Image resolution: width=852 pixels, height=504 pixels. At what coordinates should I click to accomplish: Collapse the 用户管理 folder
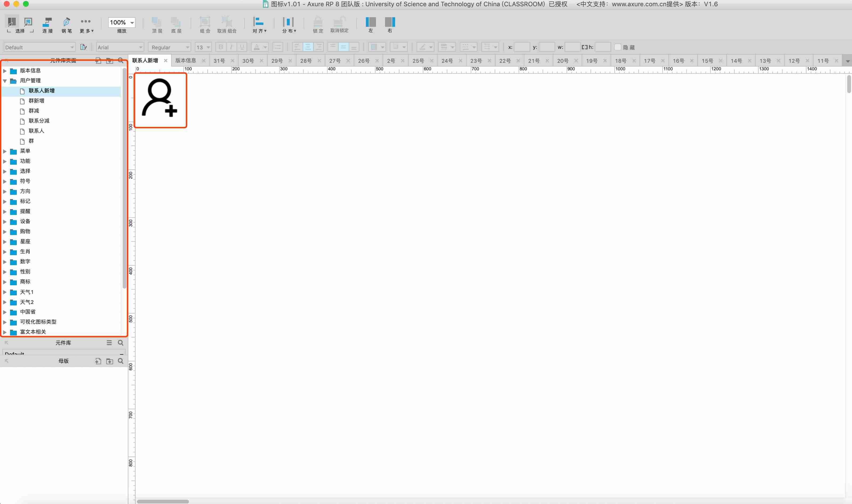[5, 81]
